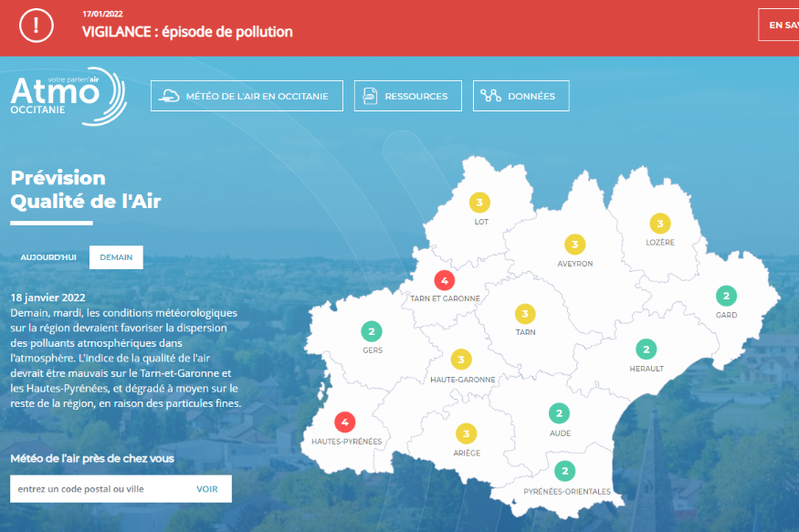Click the cloud icon for Météo de l'air
799x532 pixels.
pos(169,96)
